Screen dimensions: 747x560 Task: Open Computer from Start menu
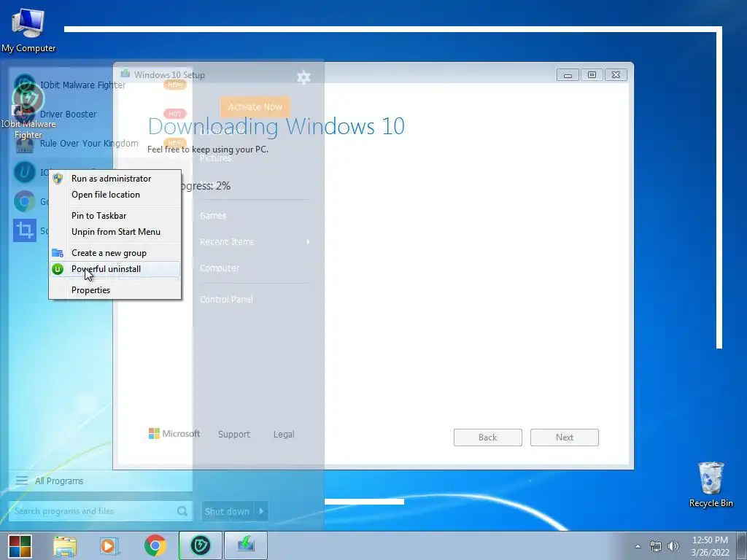219,268
